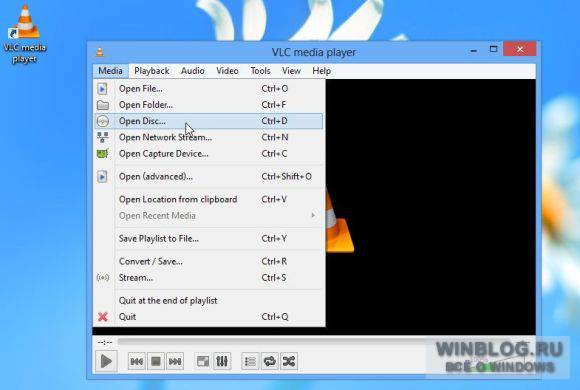The image size is (580, 390).
Task: Click the Open Folder icon
Action: tap(103, 105)
